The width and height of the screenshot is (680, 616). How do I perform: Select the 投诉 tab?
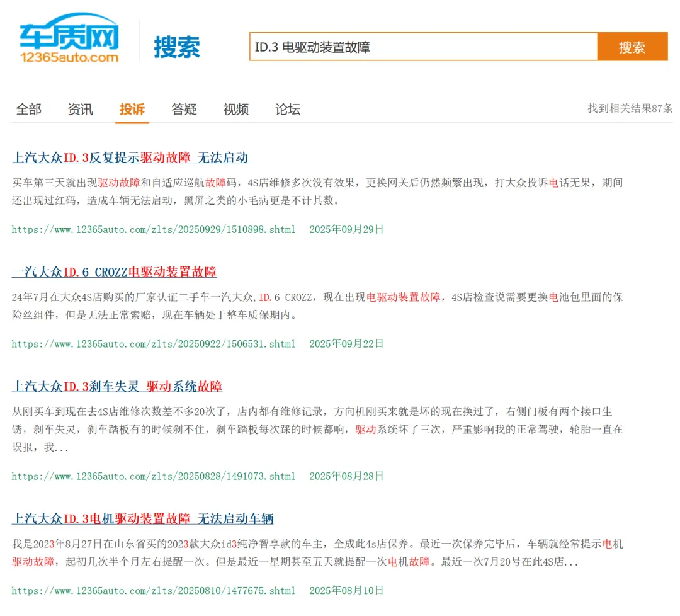click(132, 110)
